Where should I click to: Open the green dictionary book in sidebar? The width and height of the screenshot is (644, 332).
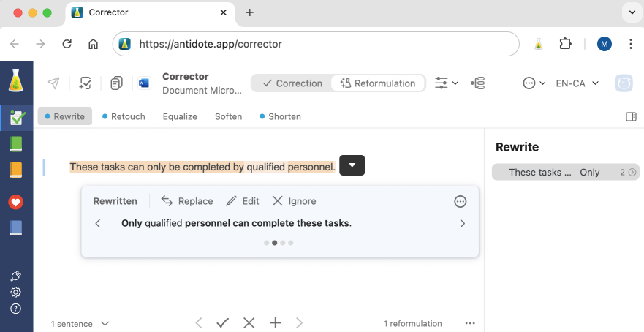pos(15,144)
